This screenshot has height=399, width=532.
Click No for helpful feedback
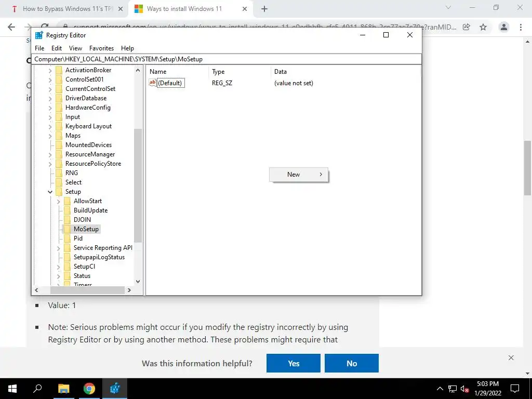coord(352,363)
